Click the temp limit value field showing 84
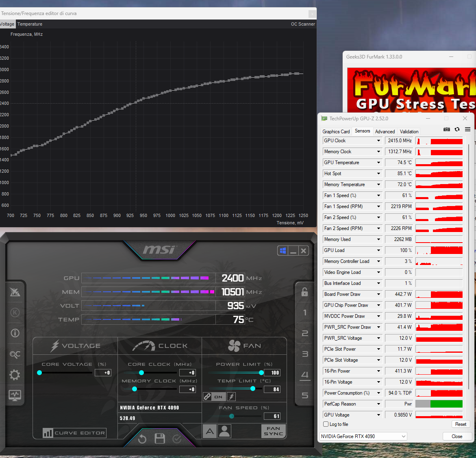Viewport: 476px width, 458px height. pyautogui.click(x=272, y=389)
